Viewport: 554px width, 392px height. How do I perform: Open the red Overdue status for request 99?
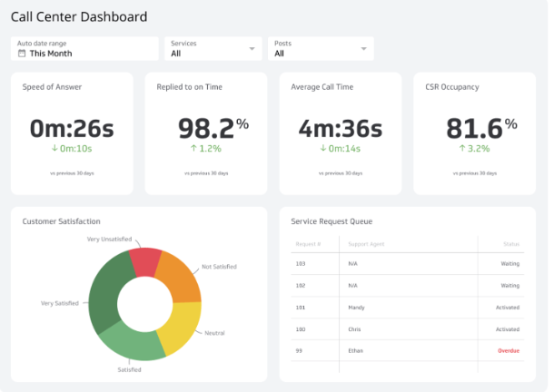508,349
